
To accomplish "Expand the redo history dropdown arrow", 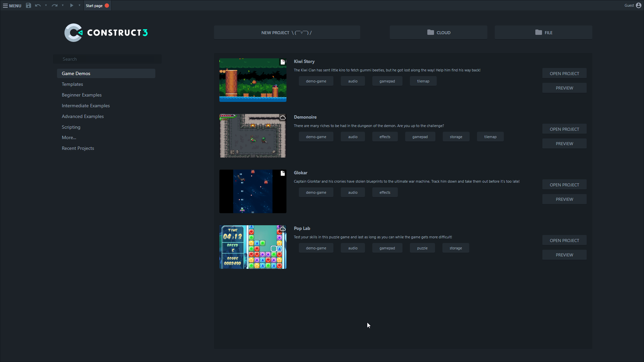I will tap(63, 5).
